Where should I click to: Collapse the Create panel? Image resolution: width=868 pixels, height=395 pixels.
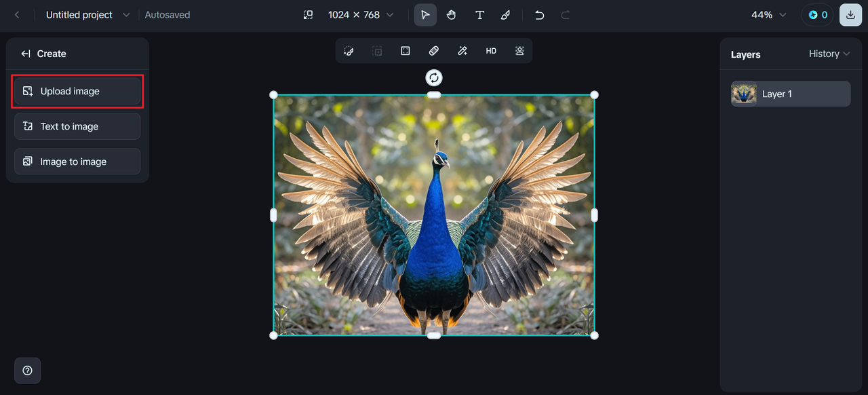pyautogui.click(x=26, y=54)
